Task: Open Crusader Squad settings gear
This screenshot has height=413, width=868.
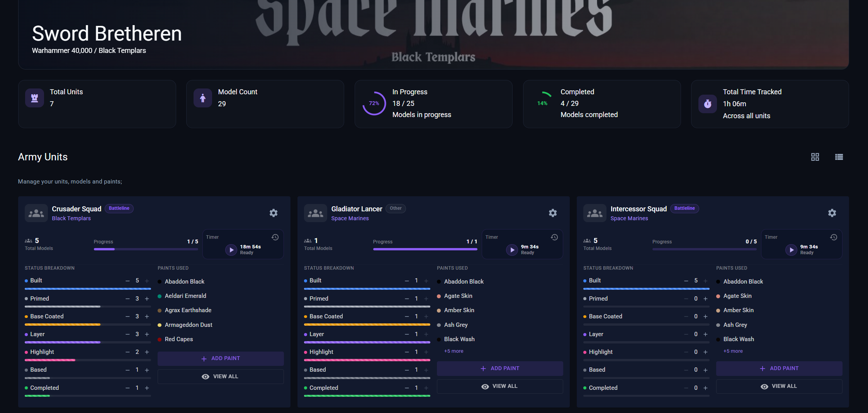Action: tap(273, 213)
